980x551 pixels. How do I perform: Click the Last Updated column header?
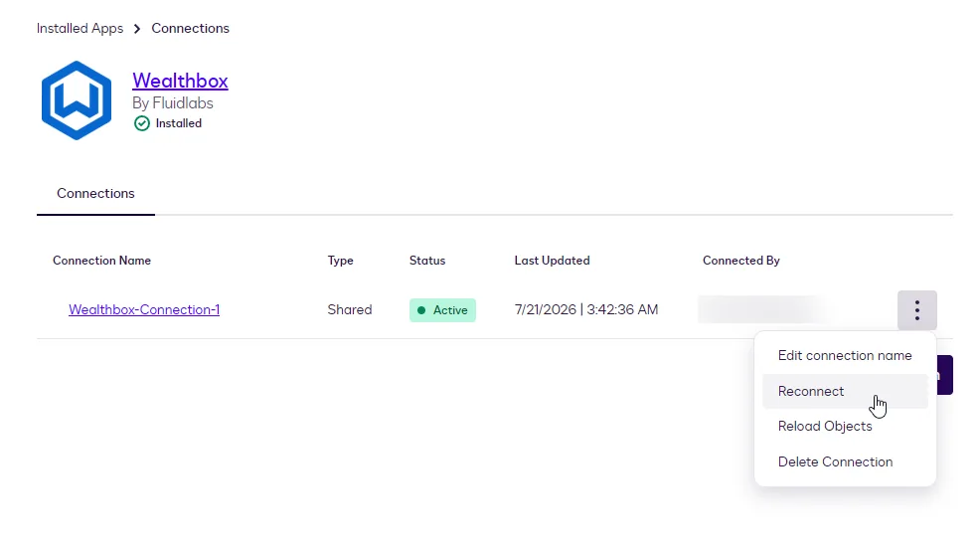tap(552, 261)
